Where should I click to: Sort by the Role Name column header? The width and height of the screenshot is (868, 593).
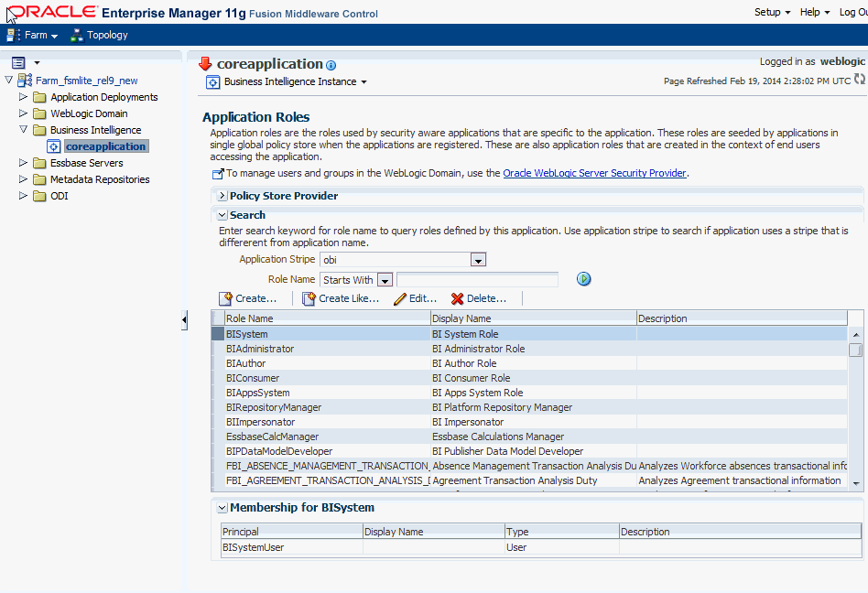[327, 318]
